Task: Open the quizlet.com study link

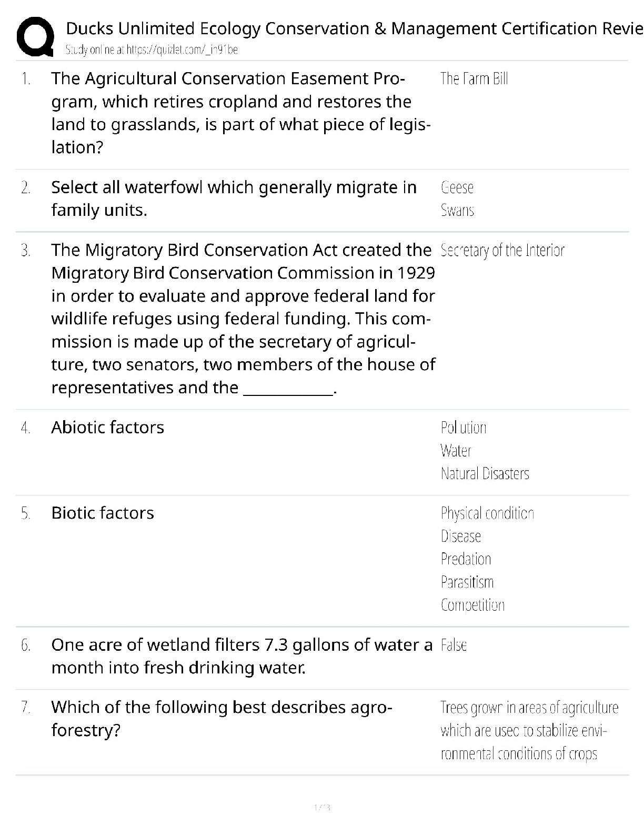Action: pos(152,50)
